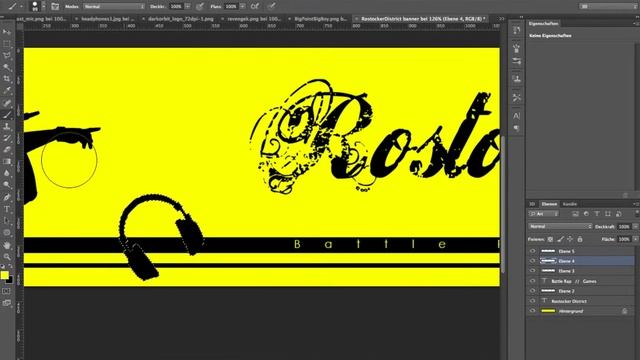Hide layer Ebene 3
Viewport: 640px width, 360px height.
[x=532, y=271]
